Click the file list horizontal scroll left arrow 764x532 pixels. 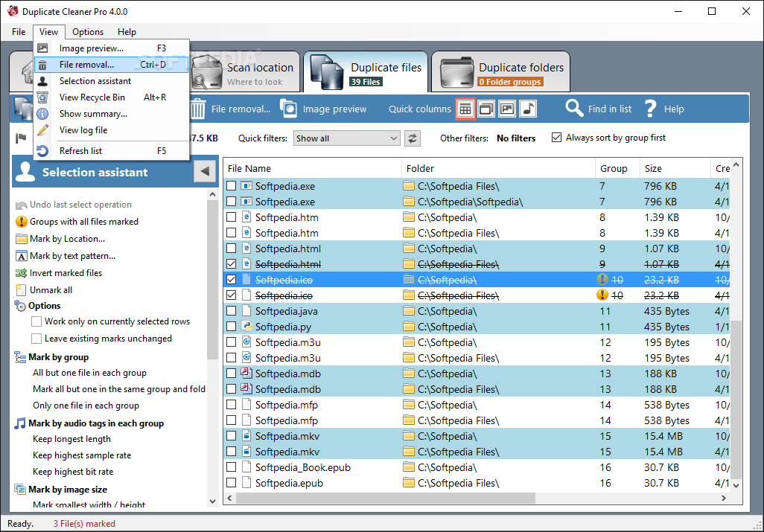pos(230,498)
